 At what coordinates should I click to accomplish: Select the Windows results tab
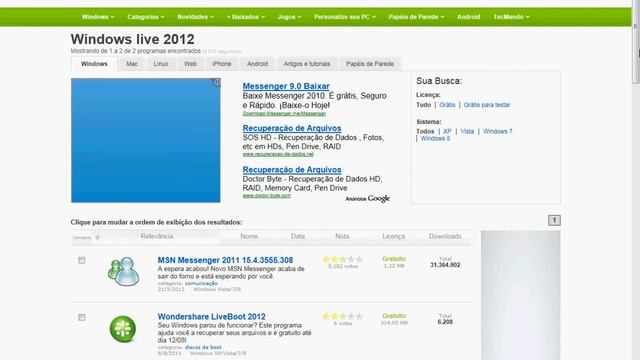[94, 64]
